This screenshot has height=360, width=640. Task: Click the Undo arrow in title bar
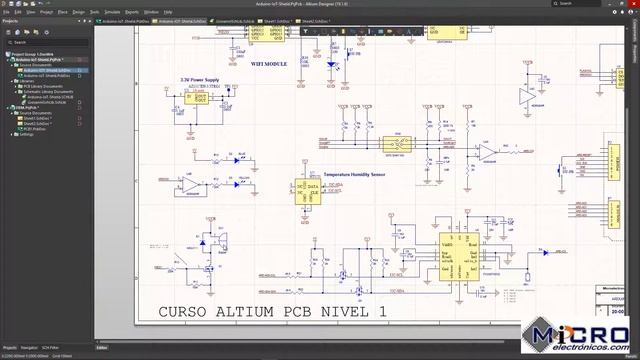[40, 4]
